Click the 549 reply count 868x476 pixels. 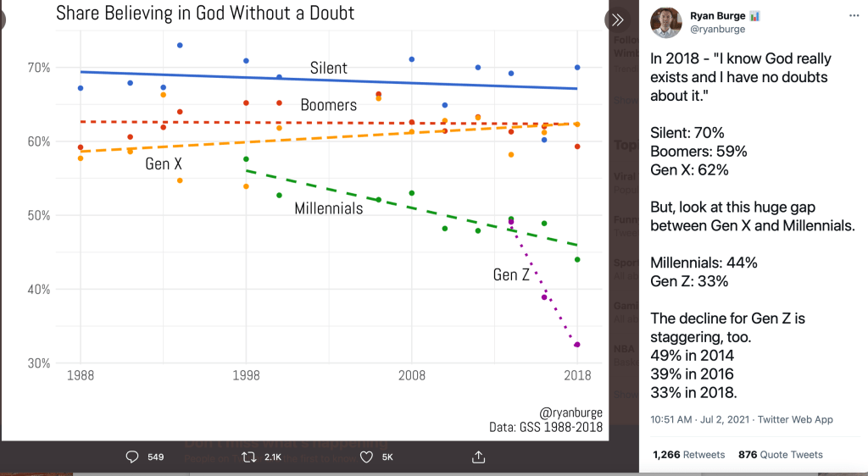tap(155, 457)
